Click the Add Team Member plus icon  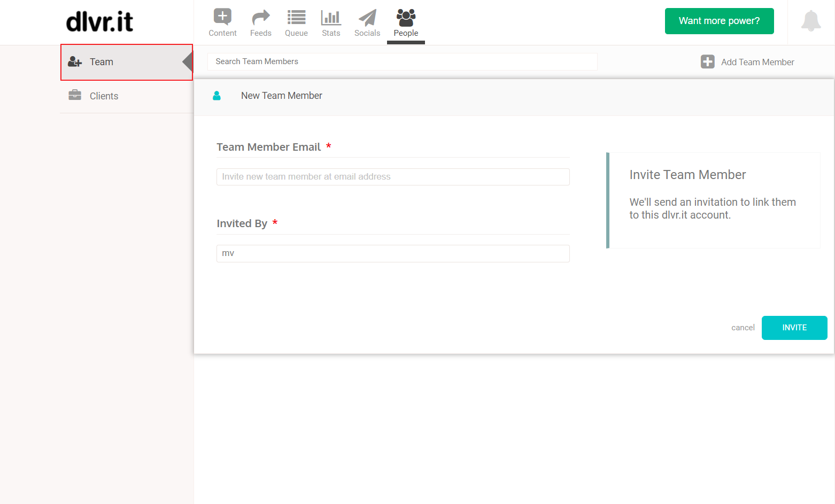point(707,62)
